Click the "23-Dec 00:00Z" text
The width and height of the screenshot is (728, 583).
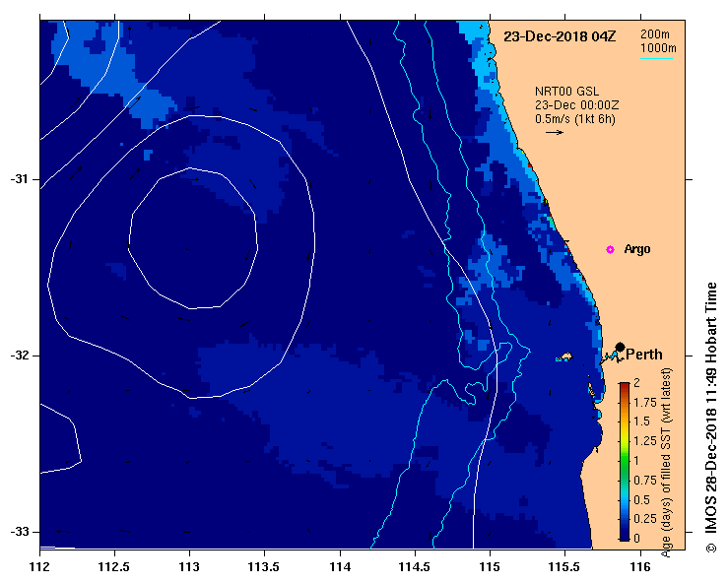(x=576, y=105)
